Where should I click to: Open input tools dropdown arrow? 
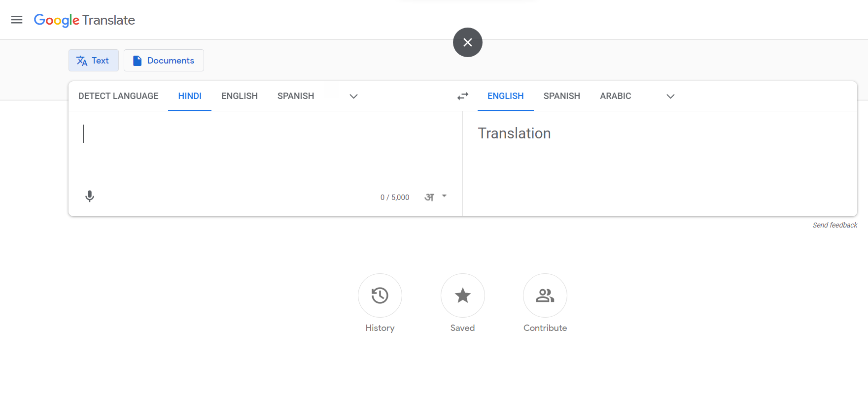coord(444,196)
